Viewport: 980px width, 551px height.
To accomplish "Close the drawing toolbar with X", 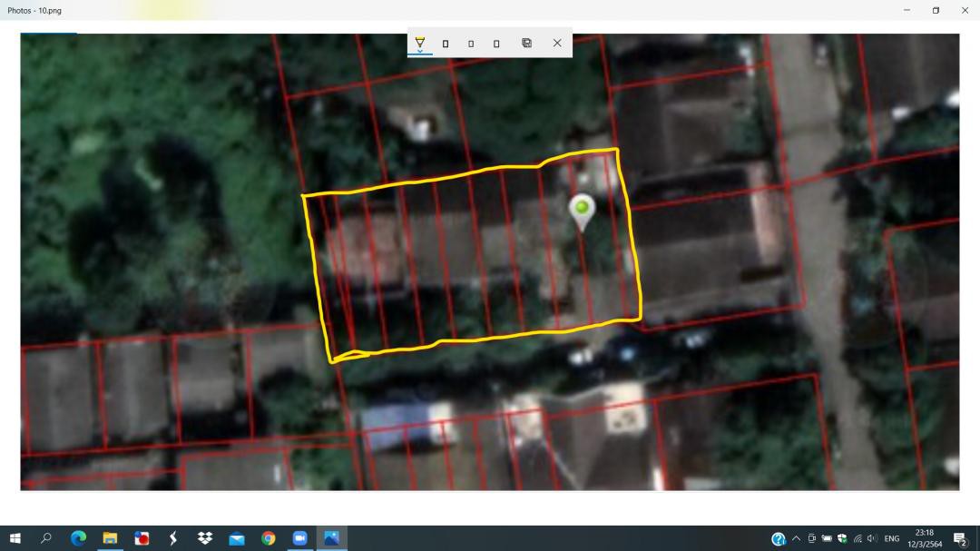I will click(557, 43).
